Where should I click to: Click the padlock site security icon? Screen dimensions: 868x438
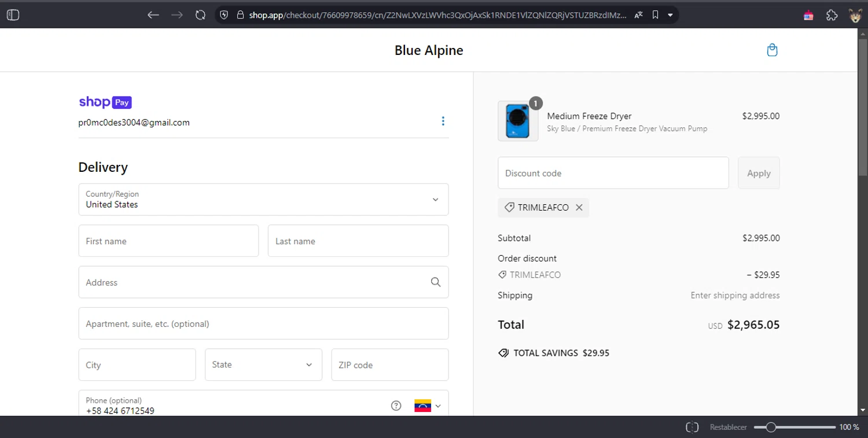click(240, 15)
